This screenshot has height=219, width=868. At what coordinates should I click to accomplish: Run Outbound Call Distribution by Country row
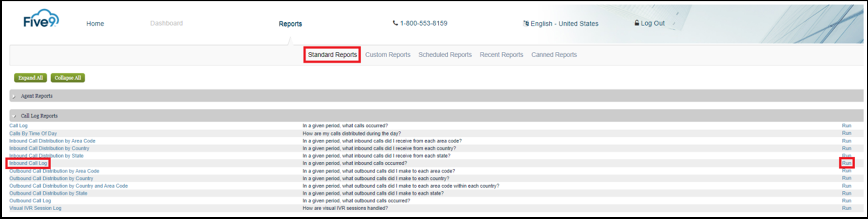click(x=846, y=178)
